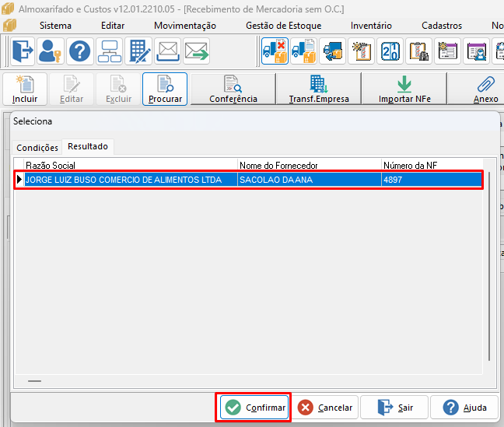This screenshot has width=504, height=427.
Task: Click the Confirmar button
Action: 254,408
